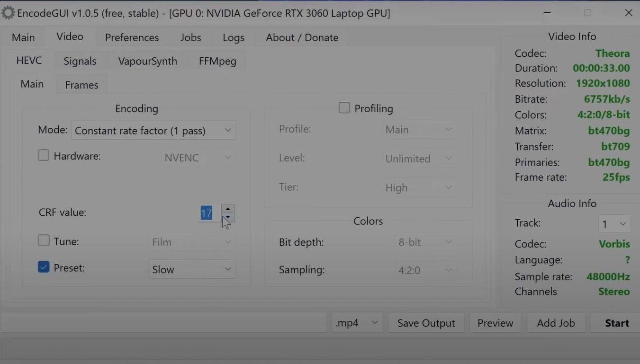Open the Bit depth dropdown
This screenshot has width=640, height=364.
coord(425,242)
